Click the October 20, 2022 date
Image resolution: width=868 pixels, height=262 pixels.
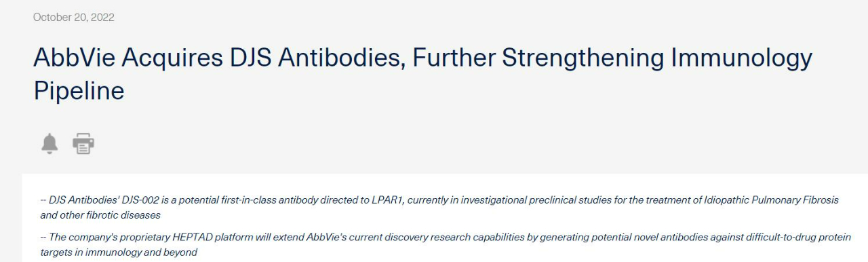coord(74,18)
